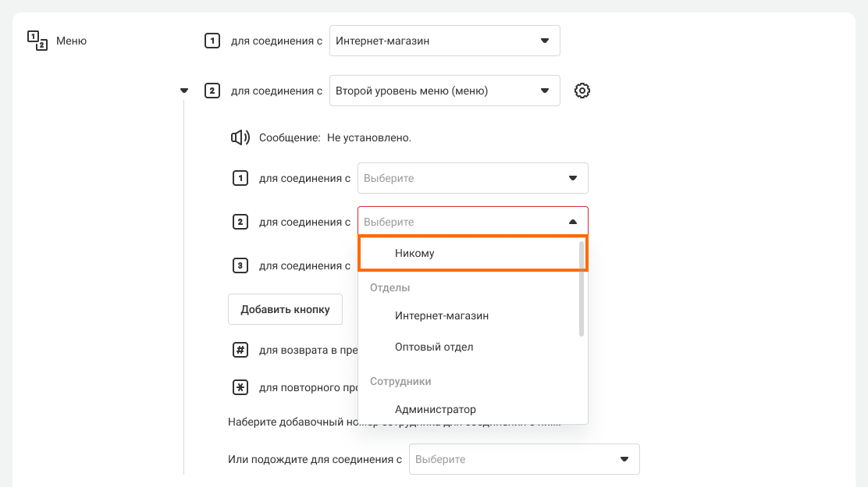Click the top-level key 1 icon
Screen dimensions: 868x488
pos(212,41)
